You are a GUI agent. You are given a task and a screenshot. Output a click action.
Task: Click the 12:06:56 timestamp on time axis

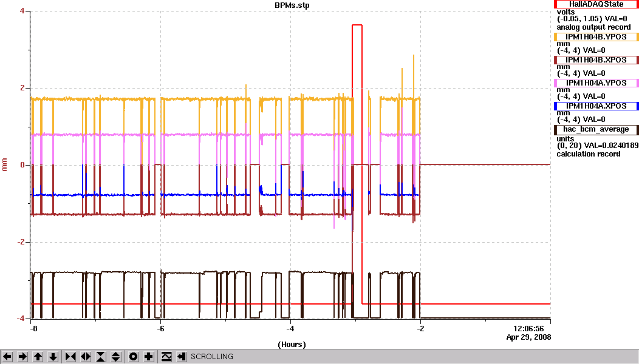click(528, 329)
